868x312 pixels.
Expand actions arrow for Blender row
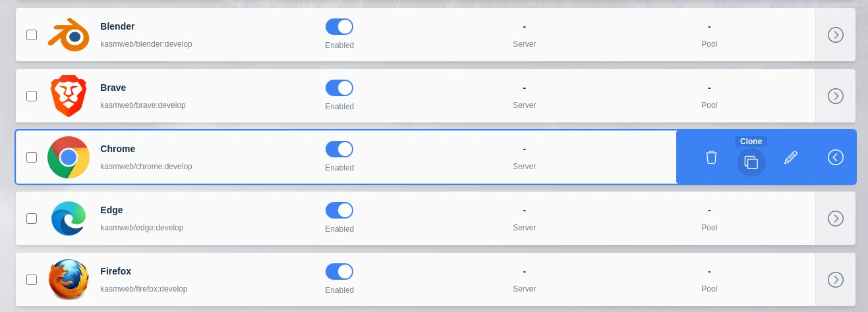pos(835,35)
